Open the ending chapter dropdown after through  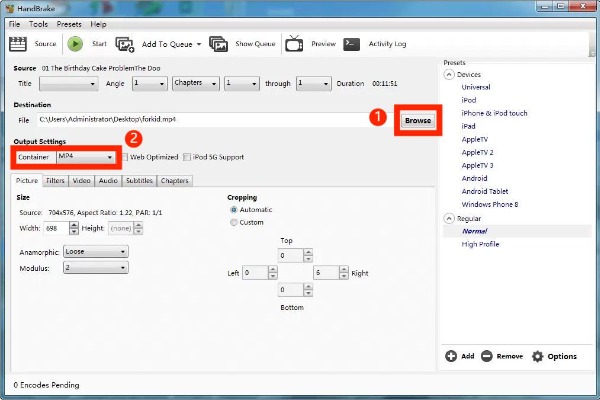313,83
